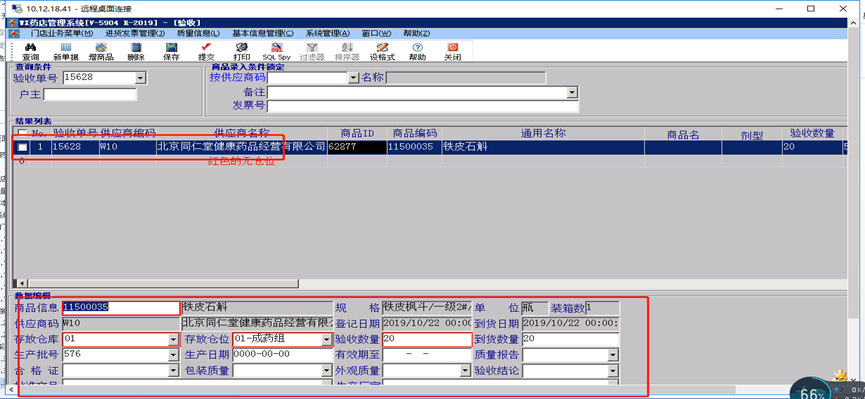Click the 打印 print icon
The height and width of the screenshot is (399, 865).
[242, 51]
